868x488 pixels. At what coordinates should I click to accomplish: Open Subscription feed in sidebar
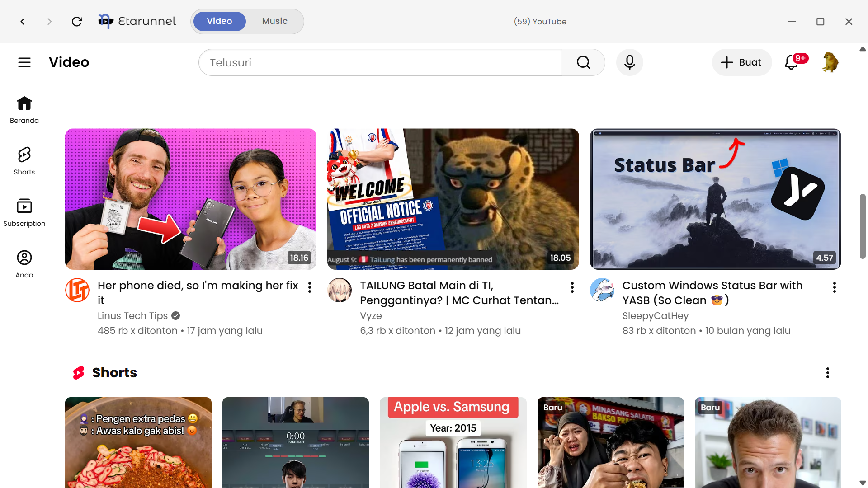click(x=24, y=213)
